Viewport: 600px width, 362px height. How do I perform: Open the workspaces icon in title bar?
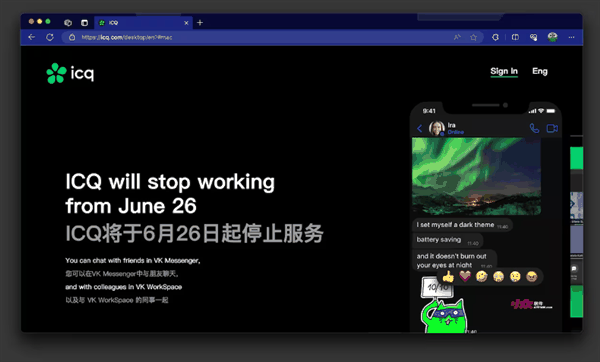(x=68, y=23)
